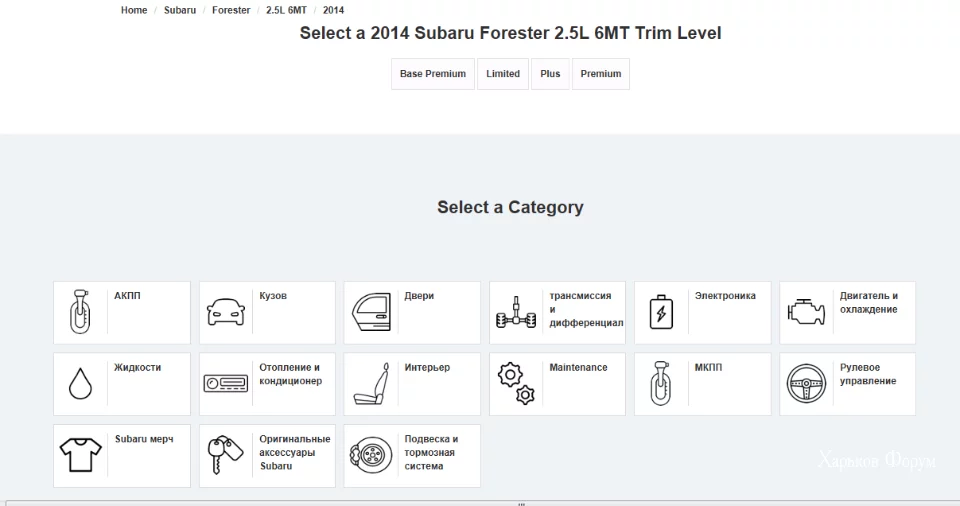Open the Двери category label
Viewport: 960px width, 506px height.
[419, 296]
